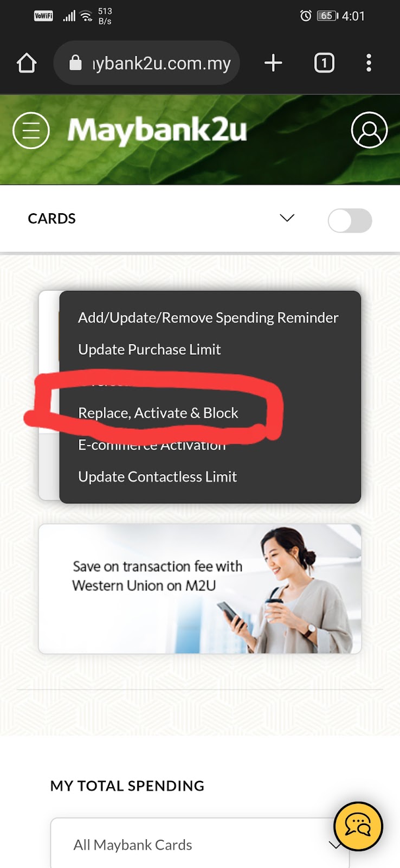Viewport: 400px width, 868px height.
Task: Open the Maybank2u hamburger menu
Action: click(x=31, y=130)
